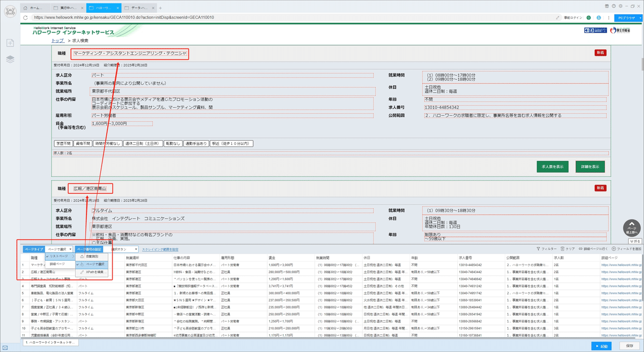This screenshot has width=644, height=352.
Task: Click the 求人票を表示 green button
Action: coord(552,166)
